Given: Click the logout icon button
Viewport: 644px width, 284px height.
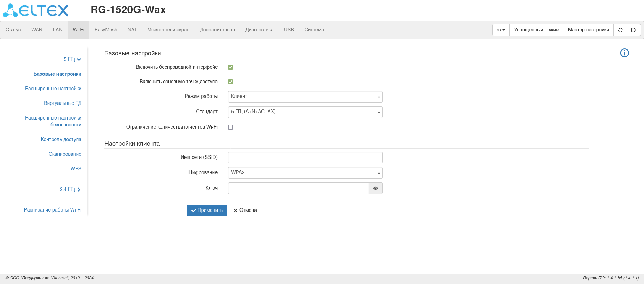Looking at the screenshot, I should 634,30.
